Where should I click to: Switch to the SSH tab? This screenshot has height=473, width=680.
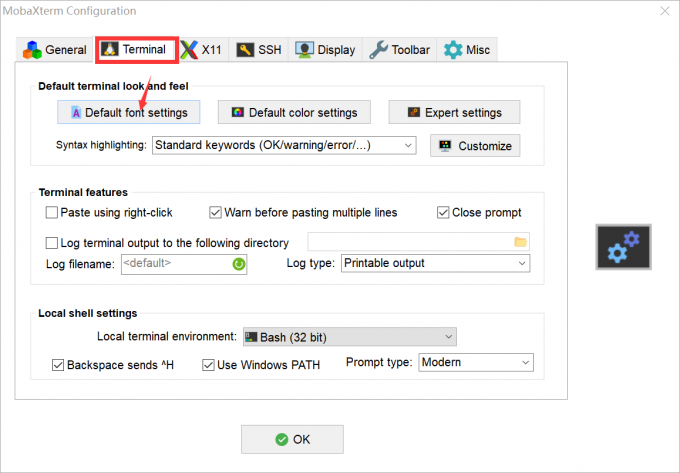coord(258,49)
